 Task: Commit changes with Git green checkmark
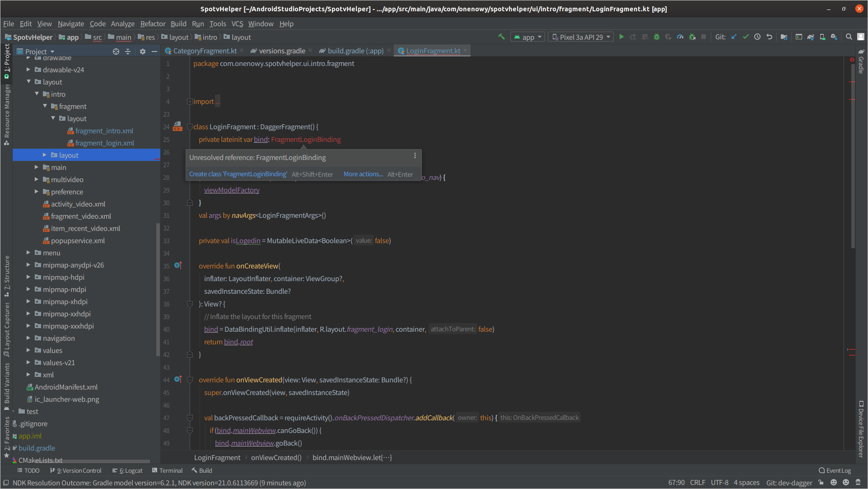pyautogui.click(x=746, y=37)
